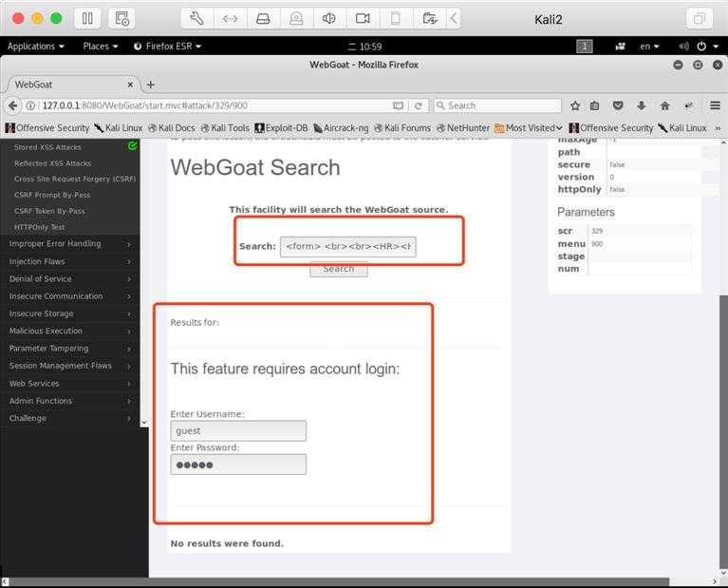Expand Admin Functions category
Viewport: 728px width, 588px height.
(69, 401)
